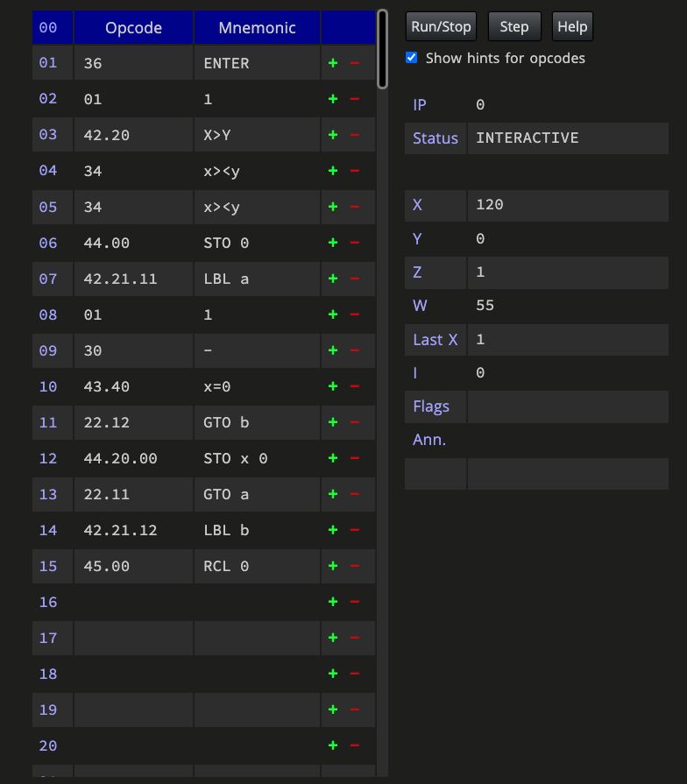Viewport: 687px width, 784px height.
Task: Select the mnemonic cell GTO b
Action: tap(257, 422)
